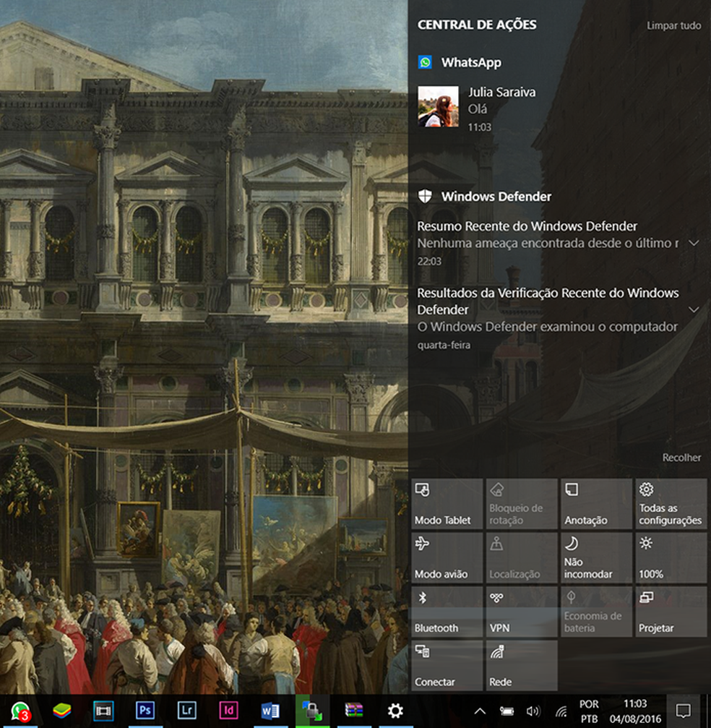Open WhatsApp from the taskbar
The width and height of the screenshot is (711, 728).
(x=21, y=711)
